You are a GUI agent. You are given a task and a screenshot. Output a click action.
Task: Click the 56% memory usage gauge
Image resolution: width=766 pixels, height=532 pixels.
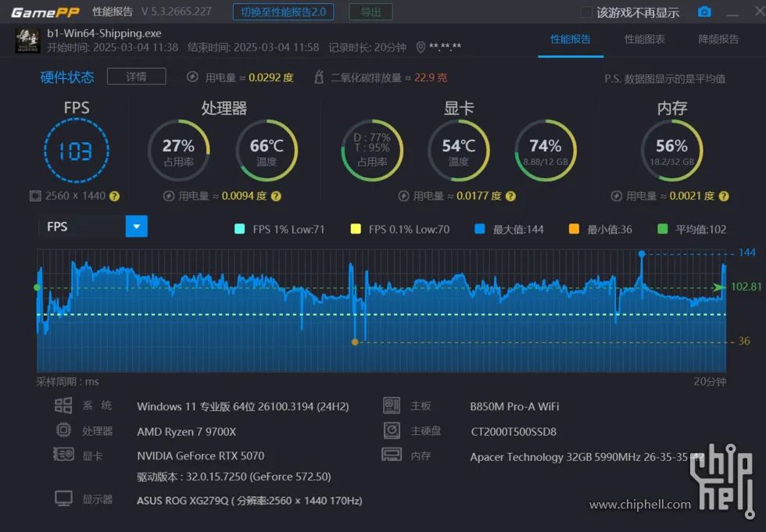pyautogui.click(x=671, y=150)
